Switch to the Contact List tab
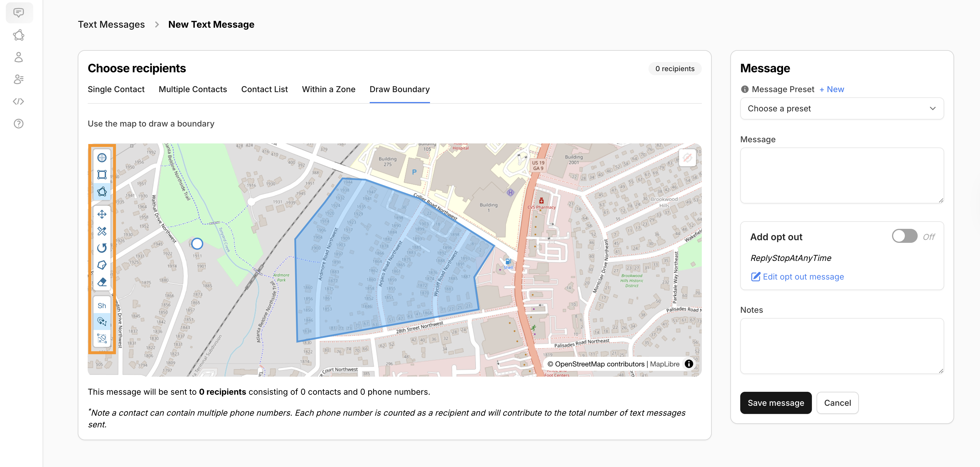Image resolution: width=980 pixels, height=467 pixels. (265, 89)
